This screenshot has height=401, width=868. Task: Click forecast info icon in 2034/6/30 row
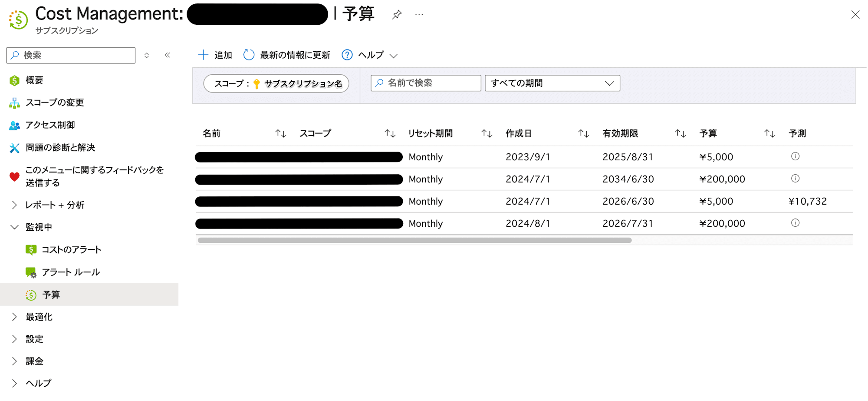click(795, 179)
